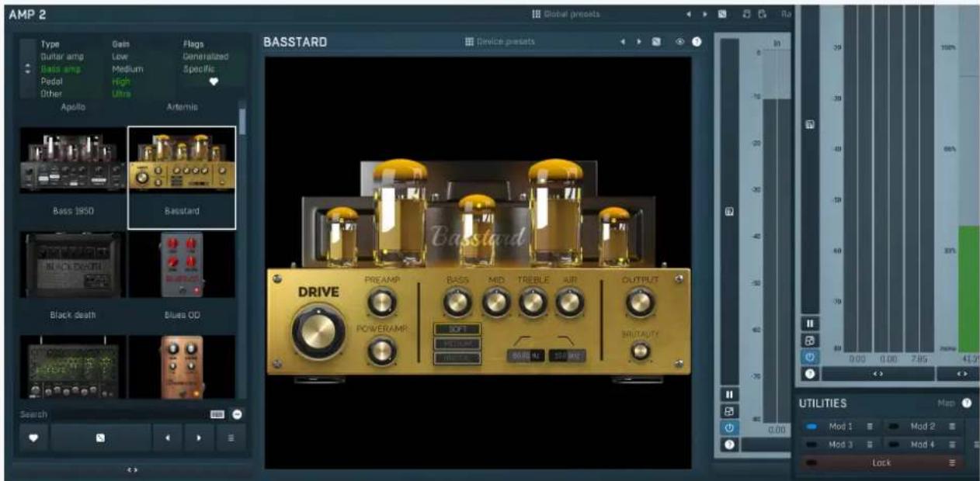The height and width of the screenshot is (481, 980).
Task: Open input meter help question mark
Action: click(728, 445)
